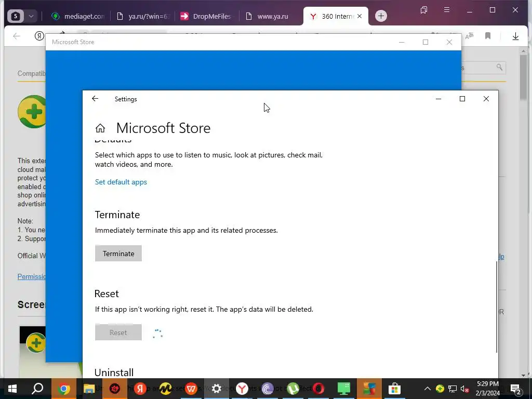Open the Windows Start menu
Image resolution: width=532 pixels, height=399 pixels.
coord(12,389)
